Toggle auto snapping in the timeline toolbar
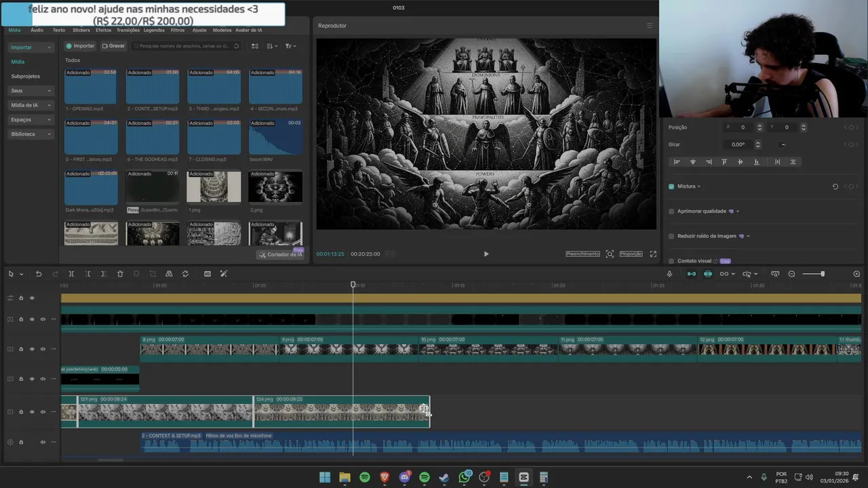The image size is (868, 488). coord(708,274)
